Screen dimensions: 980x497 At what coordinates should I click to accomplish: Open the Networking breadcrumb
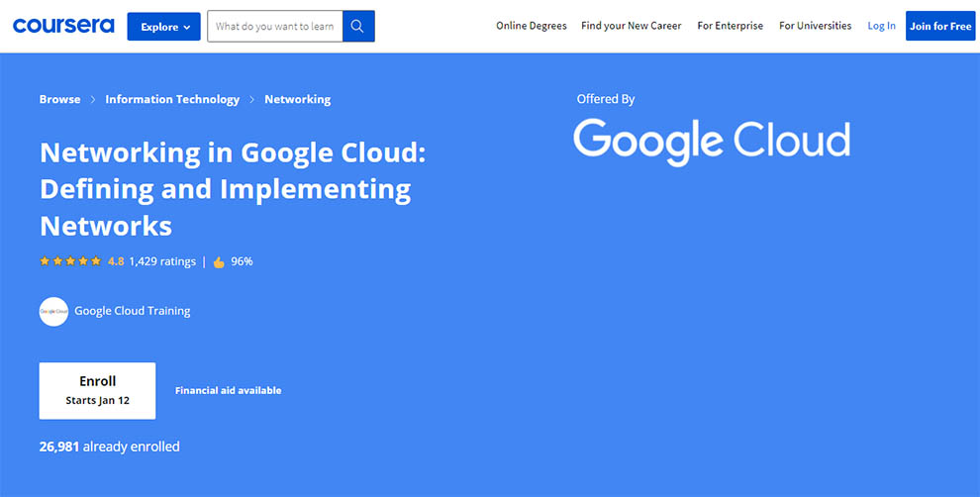(x=298, y=99)
